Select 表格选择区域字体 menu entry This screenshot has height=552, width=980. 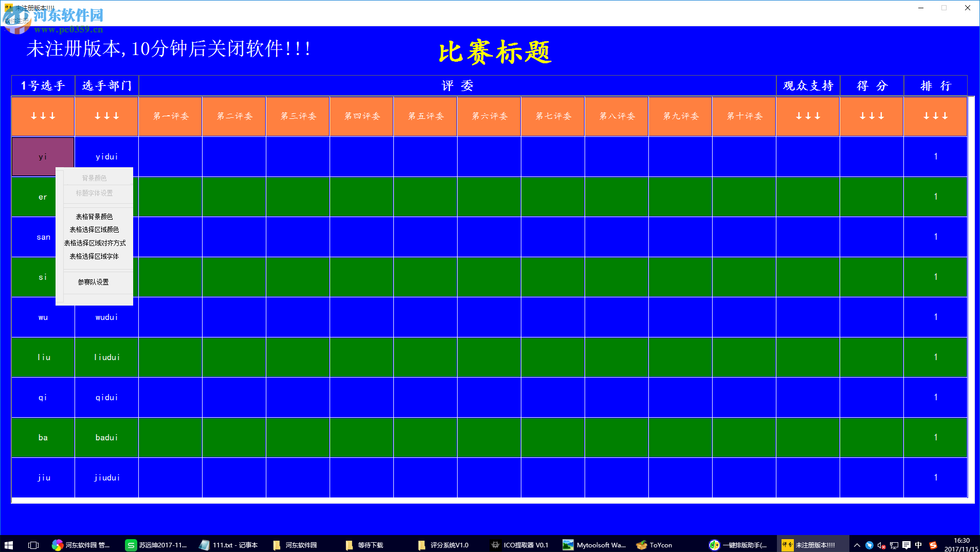pos(94,256)
